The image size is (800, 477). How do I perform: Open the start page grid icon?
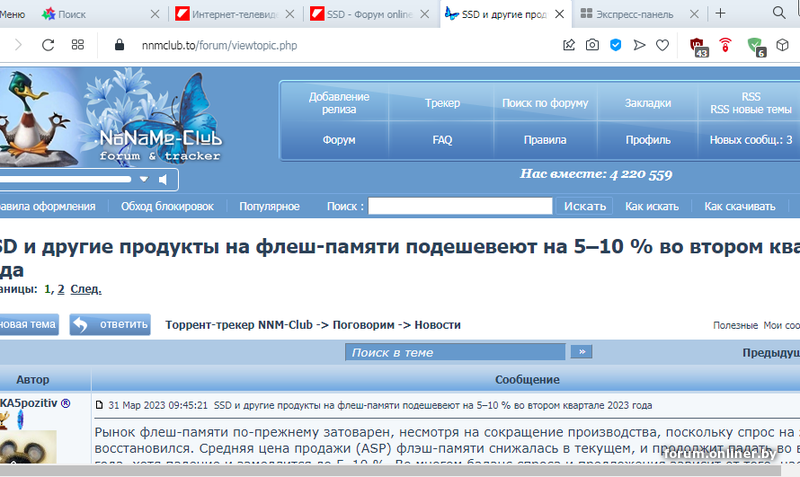point(78,45)
